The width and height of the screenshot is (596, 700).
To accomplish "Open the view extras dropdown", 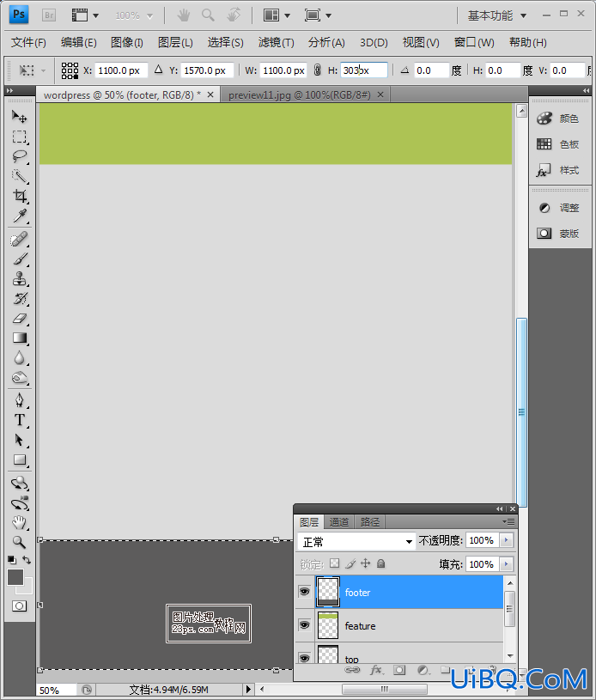I will [85, 15].
